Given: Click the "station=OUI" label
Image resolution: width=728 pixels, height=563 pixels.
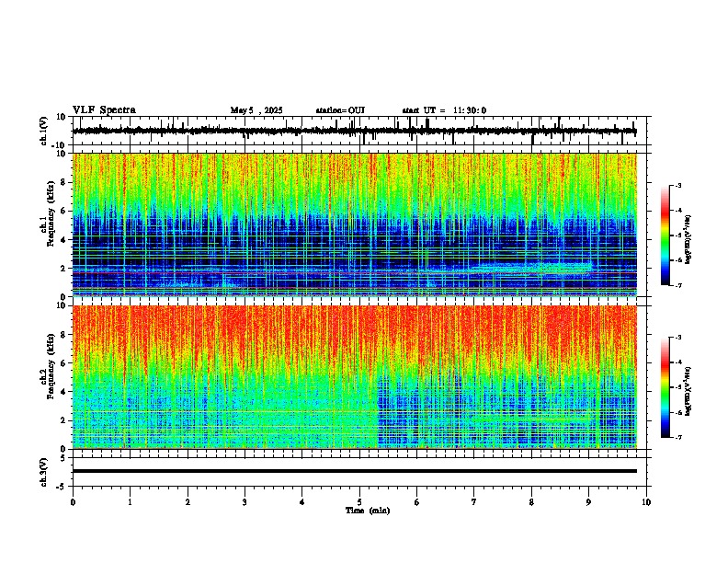Looking at the screenshot, I should coord(340,110).
